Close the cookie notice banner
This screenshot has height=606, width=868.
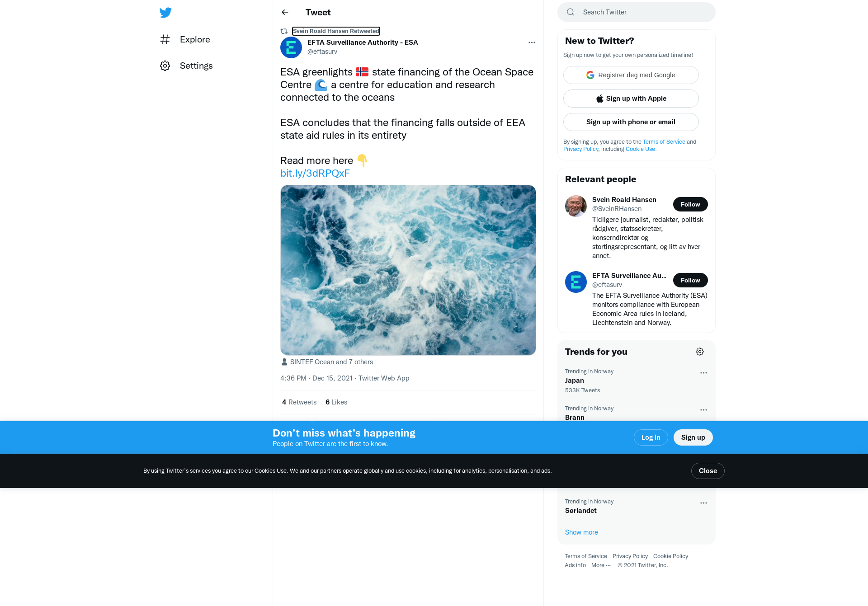(x=708, y=471)
